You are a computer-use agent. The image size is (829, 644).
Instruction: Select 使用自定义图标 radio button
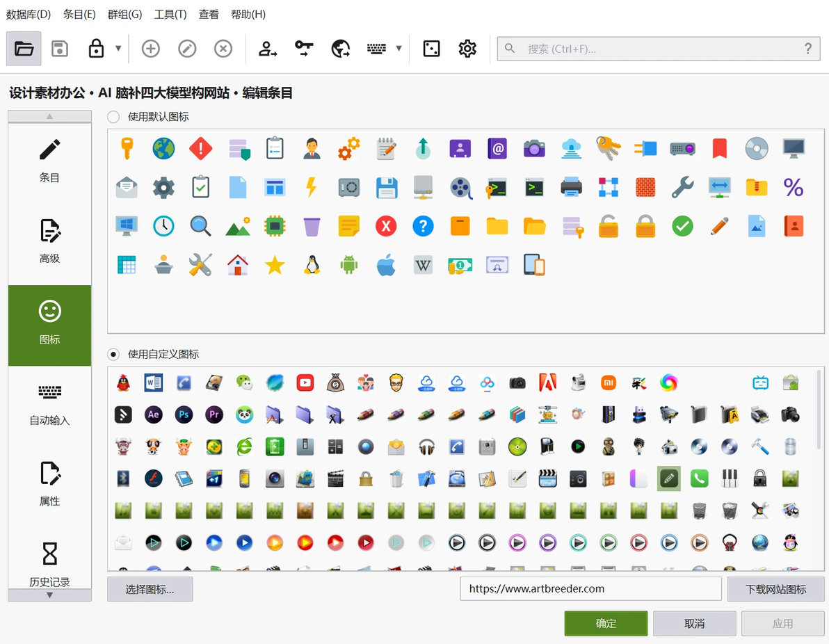[x=113, y=354]
